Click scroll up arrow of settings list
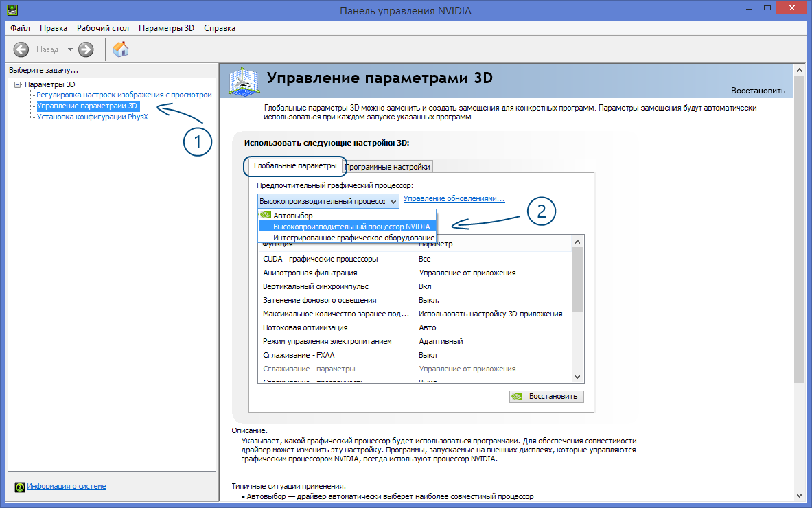Image resolution: width=812 pixels, height=508 pixels. tap(577, 242)
